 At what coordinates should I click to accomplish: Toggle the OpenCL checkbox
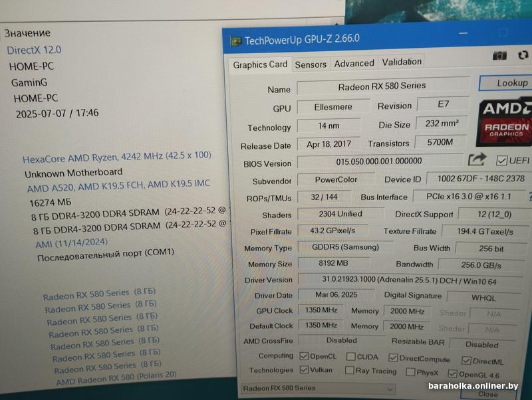(x=304, y=356)
